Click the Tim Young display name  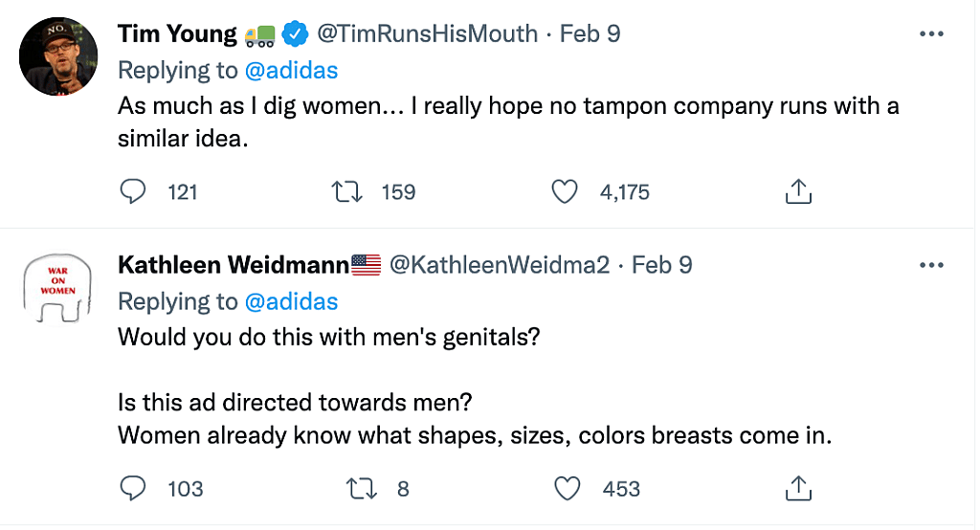point(177,34)
